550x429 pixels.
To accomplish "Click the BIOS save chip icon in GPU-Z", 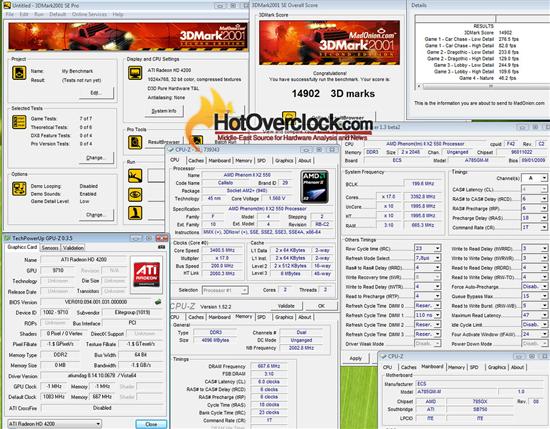I will click(158, 302).
